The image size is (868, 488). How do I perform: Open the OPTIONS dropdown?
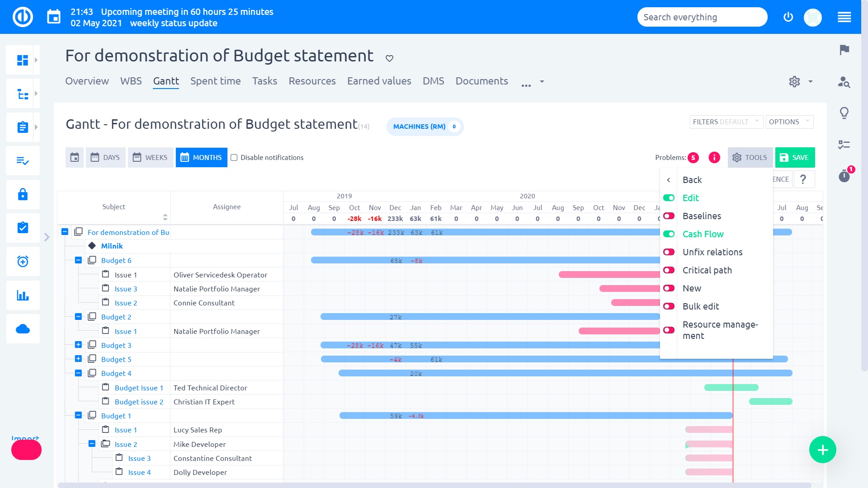point(789,122)
